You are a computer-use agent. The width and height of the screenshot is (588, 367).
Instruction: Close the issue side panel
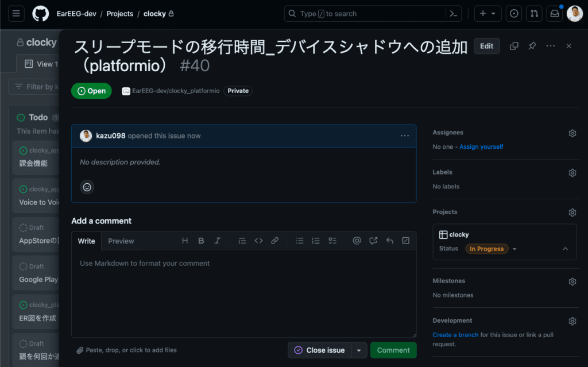[x=569, y=46]
